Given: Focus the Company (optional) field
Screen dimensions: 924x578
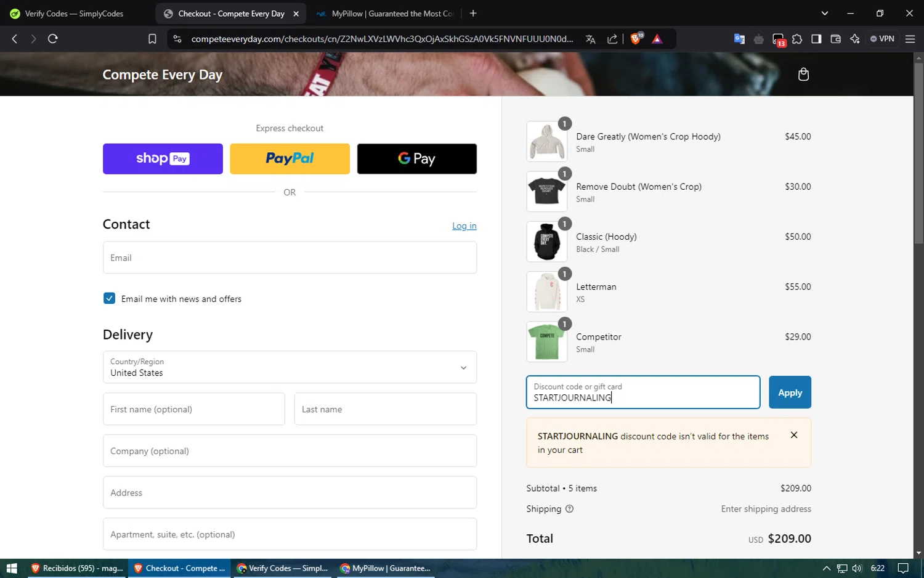Looking at the screenshot, I should (x=290, y=451).
